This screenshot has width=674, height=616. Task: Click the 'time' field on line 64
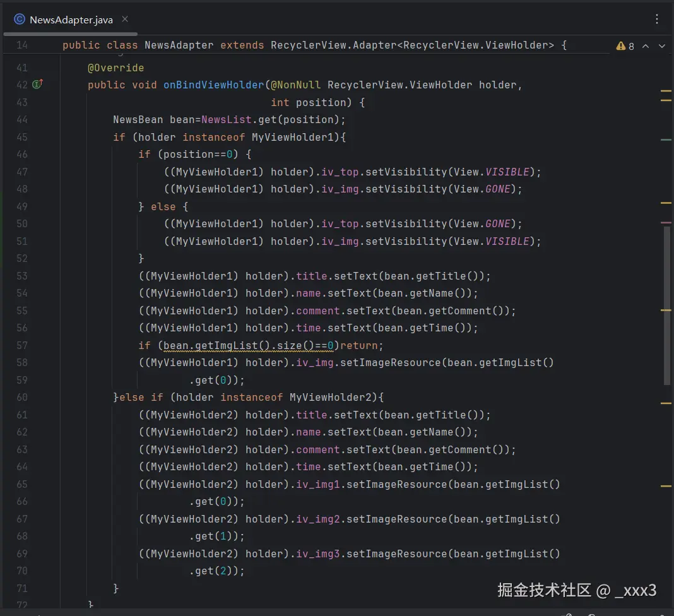coord(308,467)
